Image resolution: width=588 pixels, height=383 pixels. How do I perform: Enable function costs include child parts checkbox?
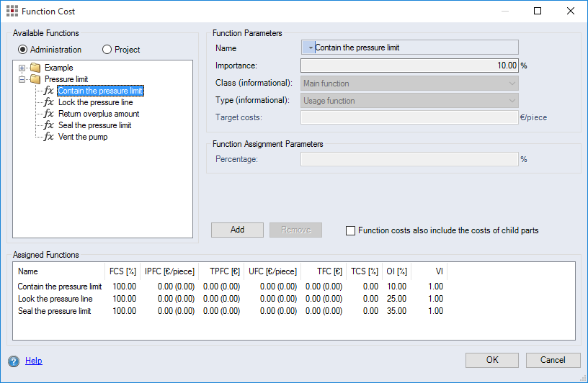[x=351, y=231]
